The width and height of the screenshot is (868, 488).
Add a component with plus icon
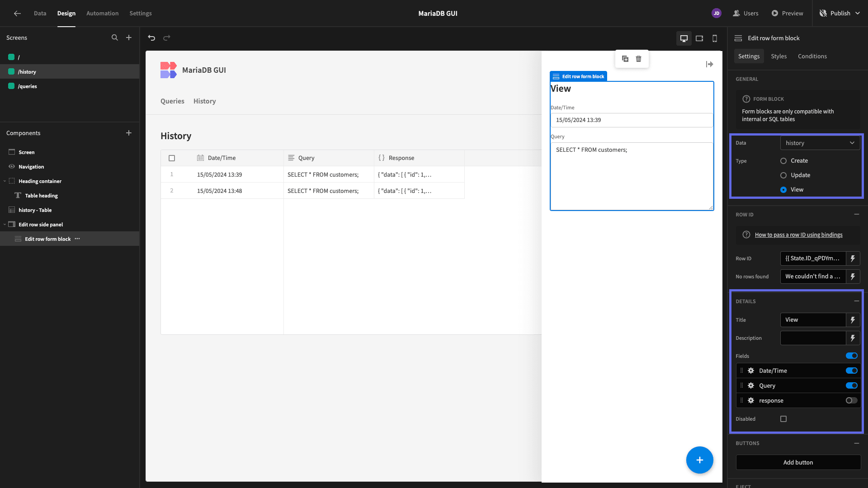click(129, 133)
